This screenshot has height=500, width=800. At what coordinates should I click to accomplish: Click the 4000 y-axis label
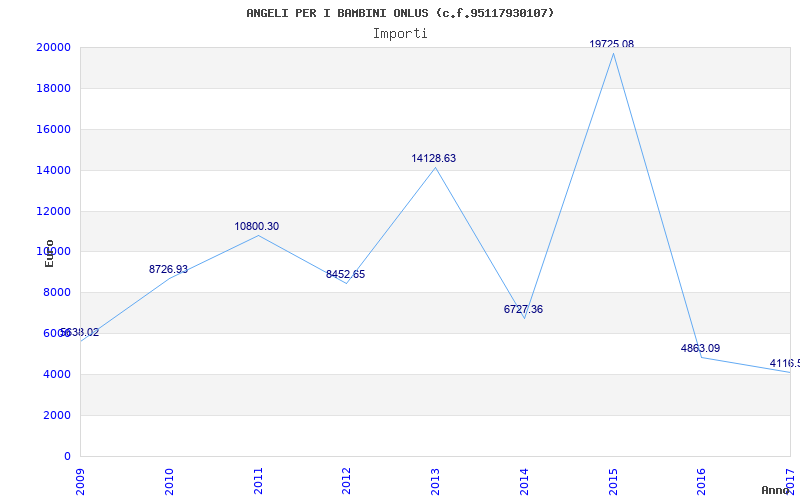(56, 374)
